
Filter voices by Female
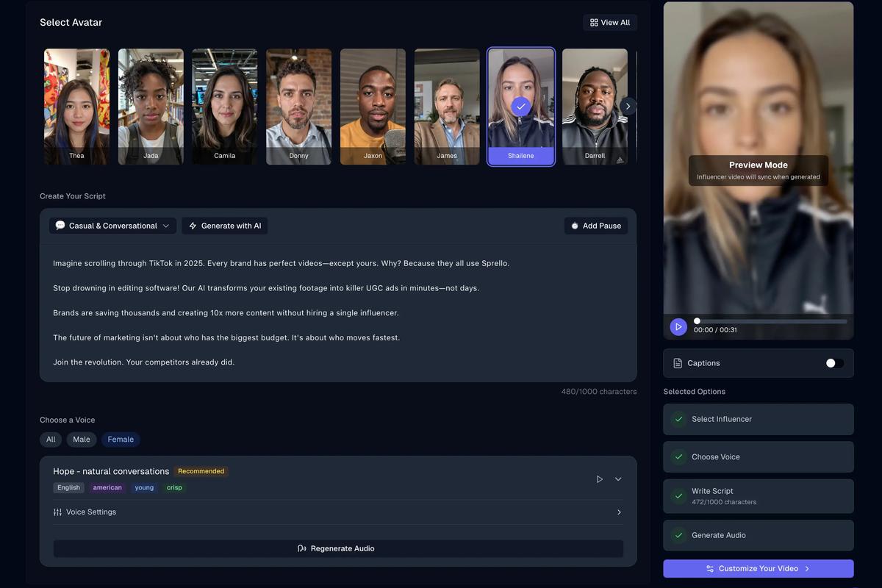[121, 440]
